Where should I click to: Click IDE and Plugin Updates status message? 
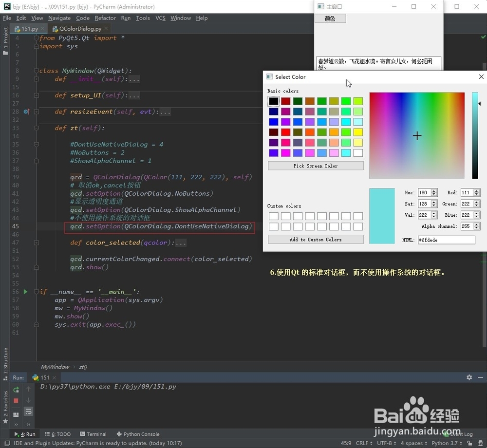tap(97, 443)
